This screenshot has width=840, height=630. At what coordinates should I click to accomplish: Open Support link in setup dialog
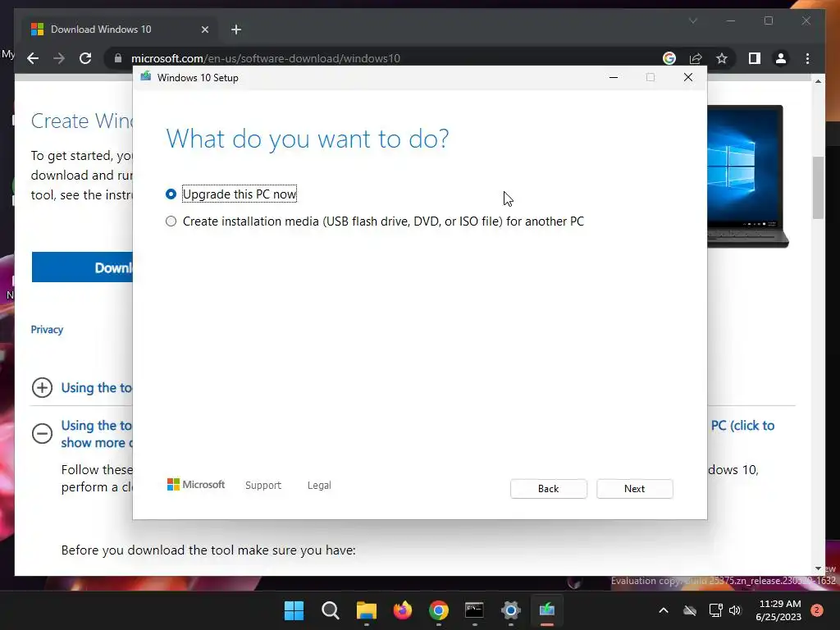pyautogui.click(x=263, y=486)
